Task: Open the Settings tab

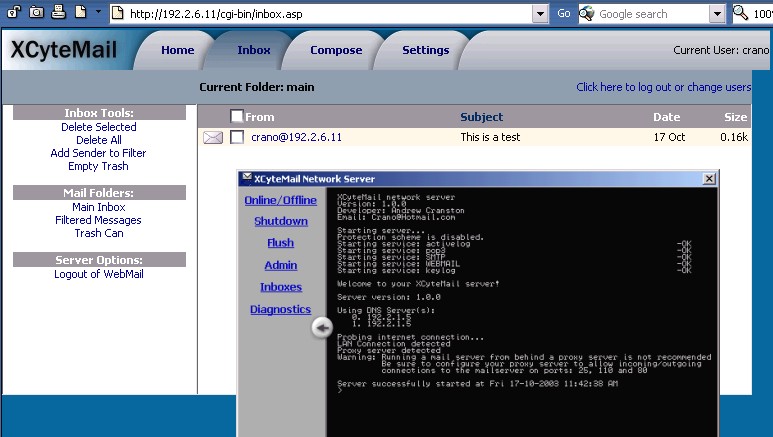Action: pos(425,50)
